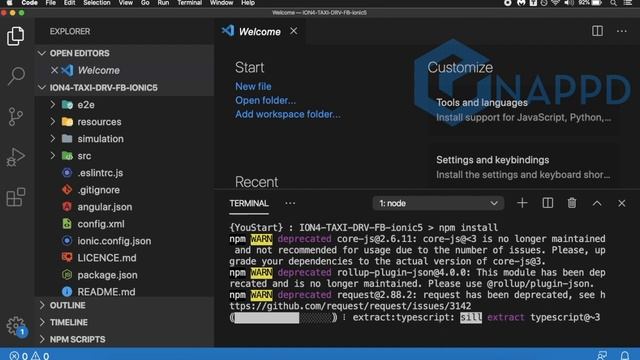Open editor More Actions ellipsis menu
Image resolution: width=640 pixels, height=360 pixels.
[622, 31]
